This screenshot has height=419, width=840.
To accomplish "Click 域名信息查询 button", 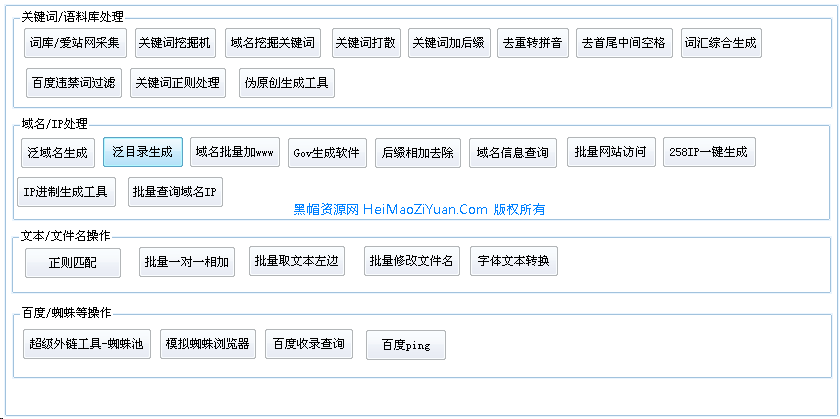I will click(x=513, y=153).
